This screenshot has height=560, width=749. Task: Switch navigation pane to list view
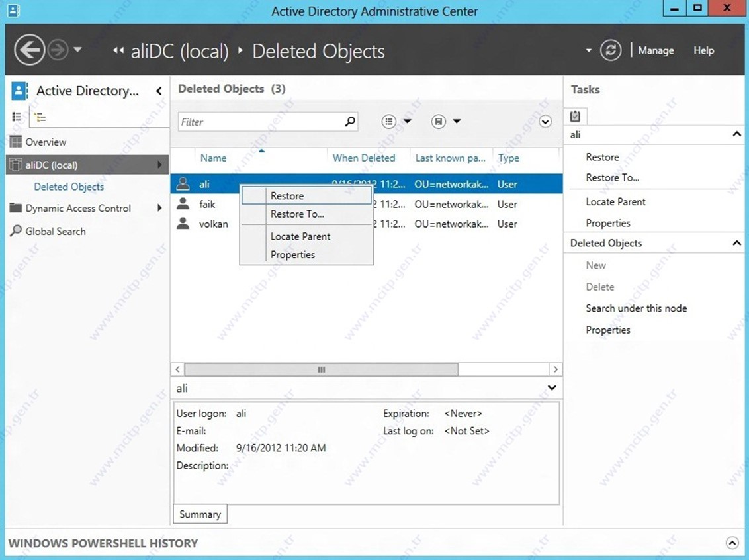[17, 117]
